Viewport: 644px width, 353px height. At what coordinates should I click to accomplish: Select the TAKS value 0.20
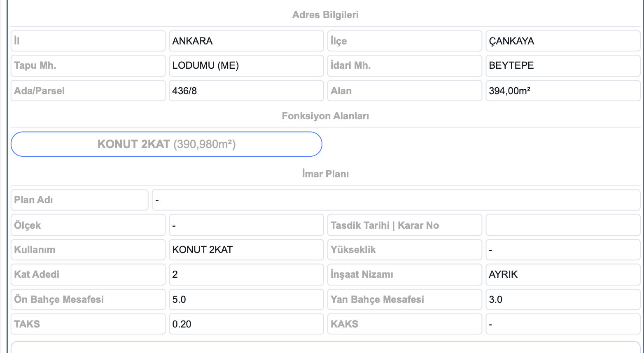point(246,324)
